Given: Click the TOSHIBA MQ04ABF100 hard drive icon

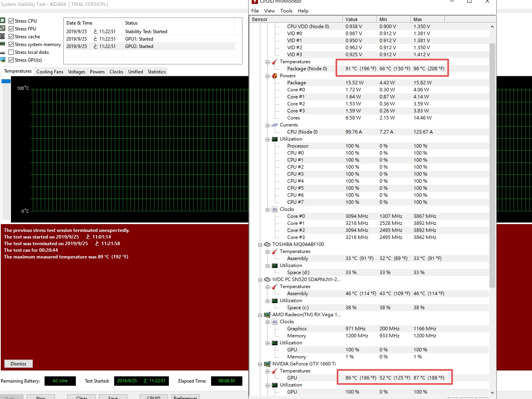Looking at the screenshot, I should click(267, 244).
